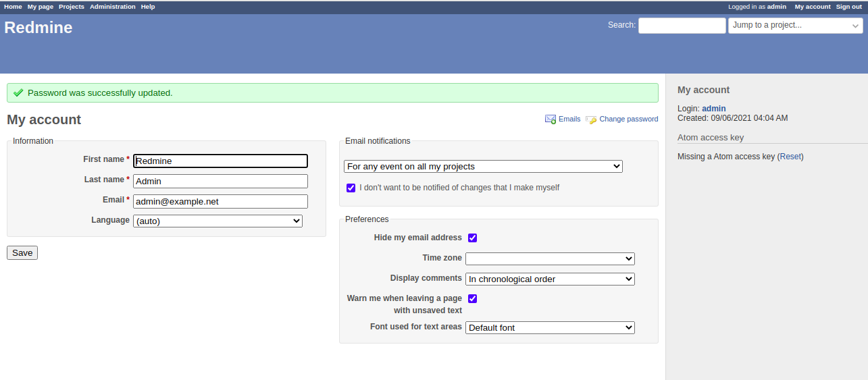Click the Redmine title heading

pyautogui.click(x=39, y=28)
